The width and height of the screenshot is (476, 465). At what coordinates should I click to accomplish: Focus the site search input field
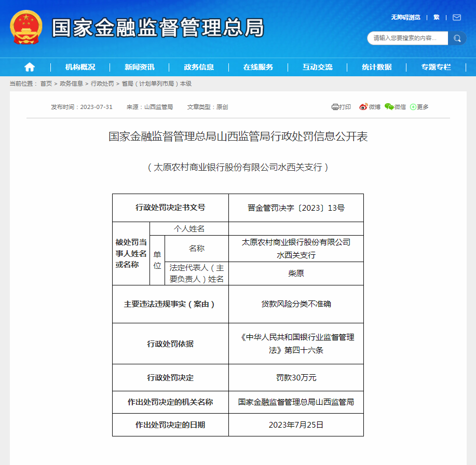[x=407, y=38]
